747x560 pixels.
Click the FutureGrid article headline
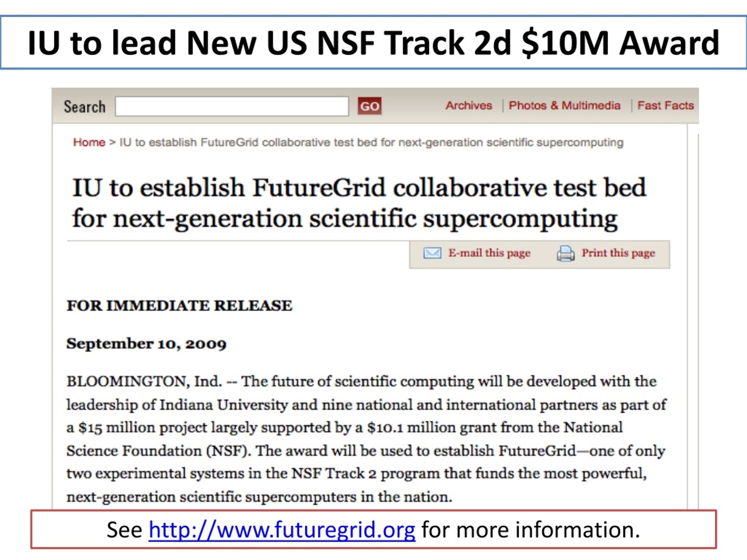pyautogui.click(x=359, y=203)
